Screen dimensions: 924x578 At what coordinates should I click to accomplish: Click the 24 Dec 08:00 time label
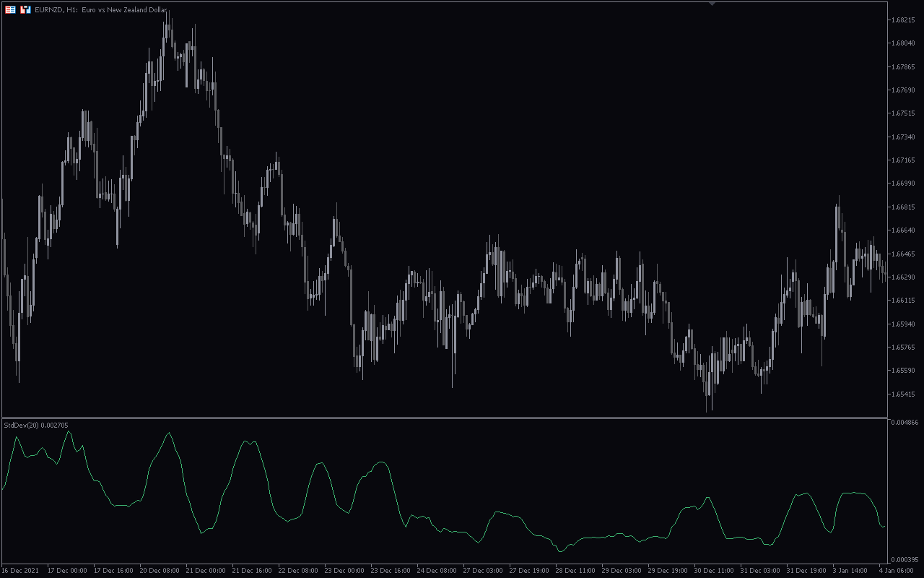(x=437, y=571)
